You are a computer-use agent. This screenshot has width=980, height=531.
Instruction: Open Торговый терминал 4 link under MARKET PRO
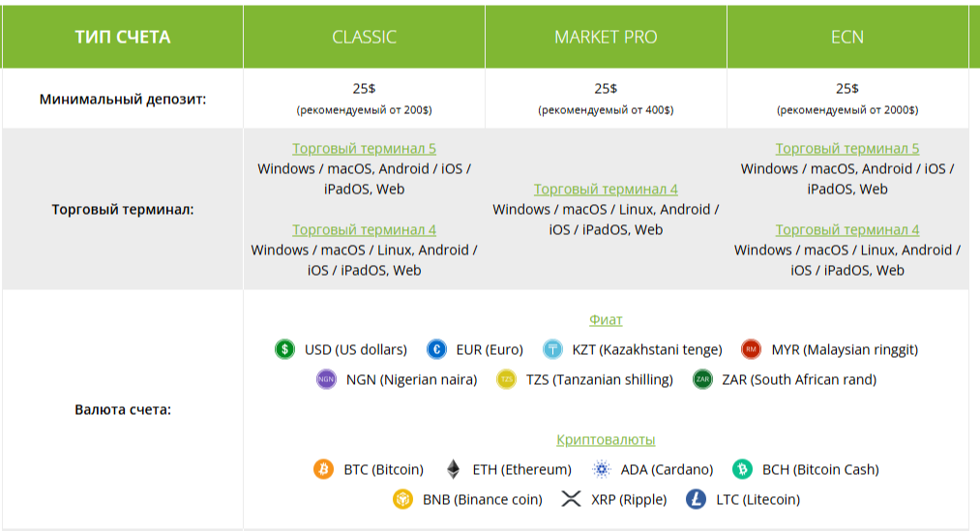click(606, 190)
